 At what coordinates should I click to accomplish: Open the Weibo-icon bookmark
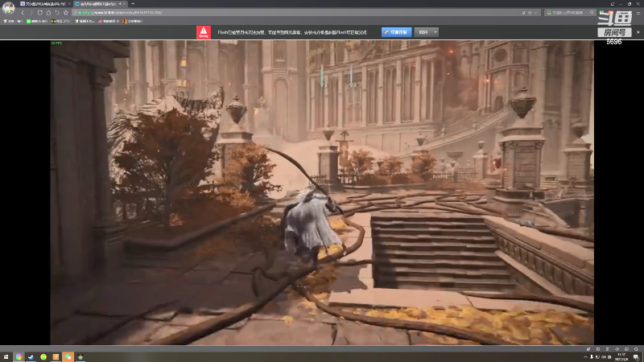point(109,21)
